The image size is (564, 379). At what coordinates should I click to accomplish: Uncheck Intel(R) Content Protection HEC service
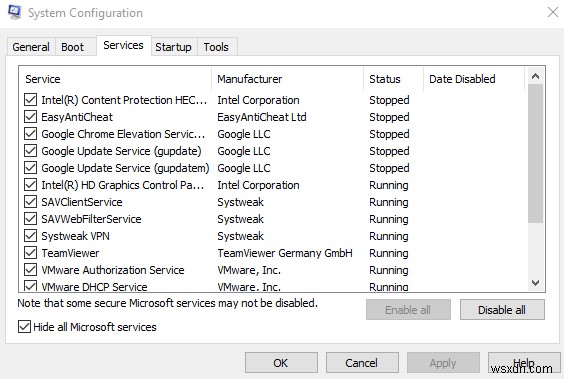pos(31,100)
